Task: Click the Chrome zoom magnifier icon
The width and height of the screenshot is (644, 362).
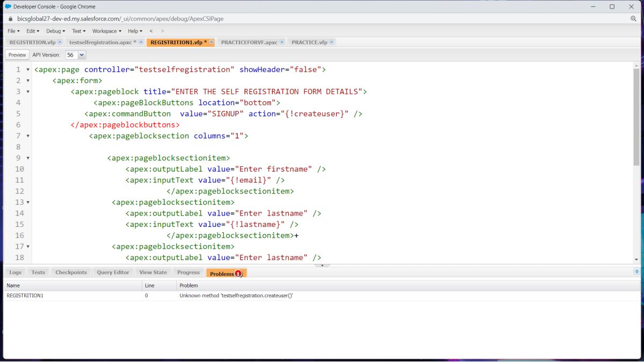Action: 633,18
